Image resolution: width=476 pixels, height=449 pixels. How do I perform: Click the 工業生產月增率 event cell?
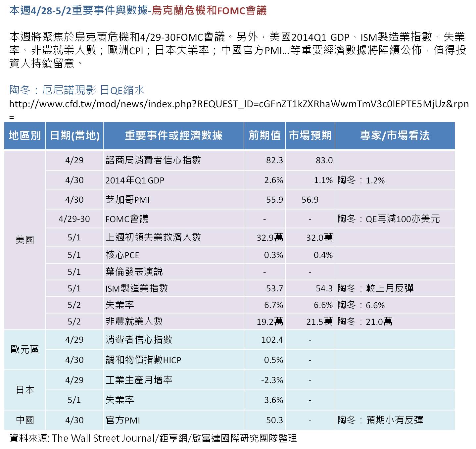(173, 380)
